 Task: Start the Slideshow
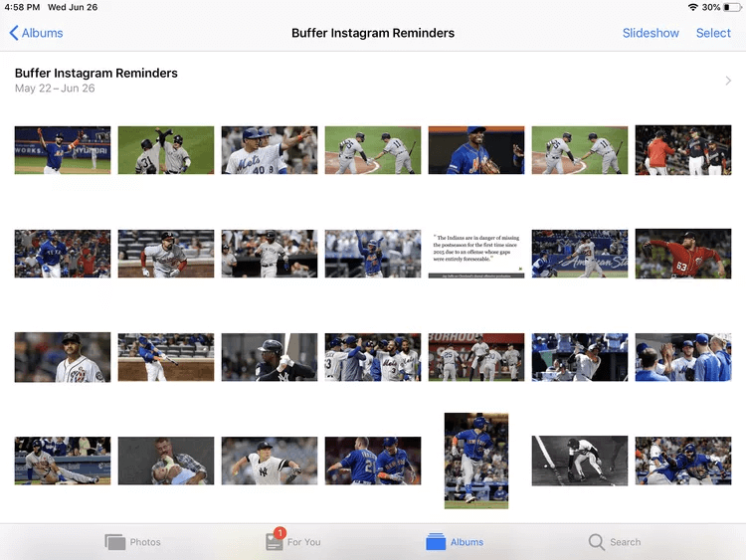(651, 33)
